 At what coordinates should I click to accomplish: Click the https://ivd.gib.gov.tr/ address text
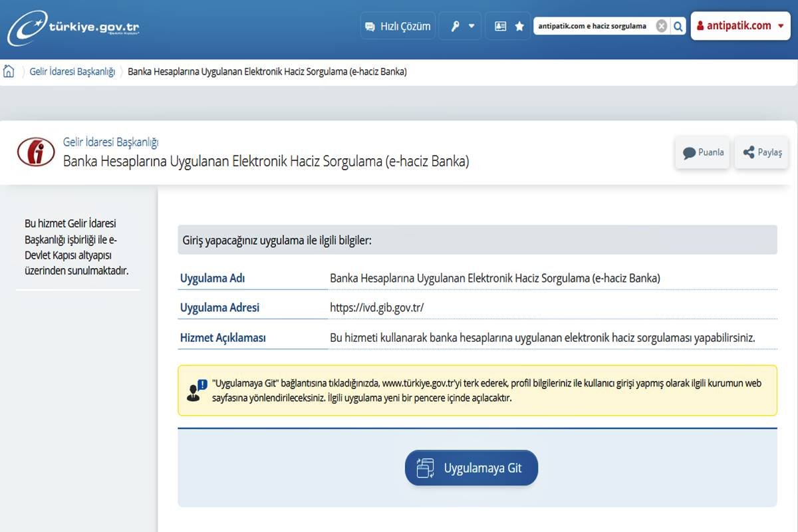[376, 308]
